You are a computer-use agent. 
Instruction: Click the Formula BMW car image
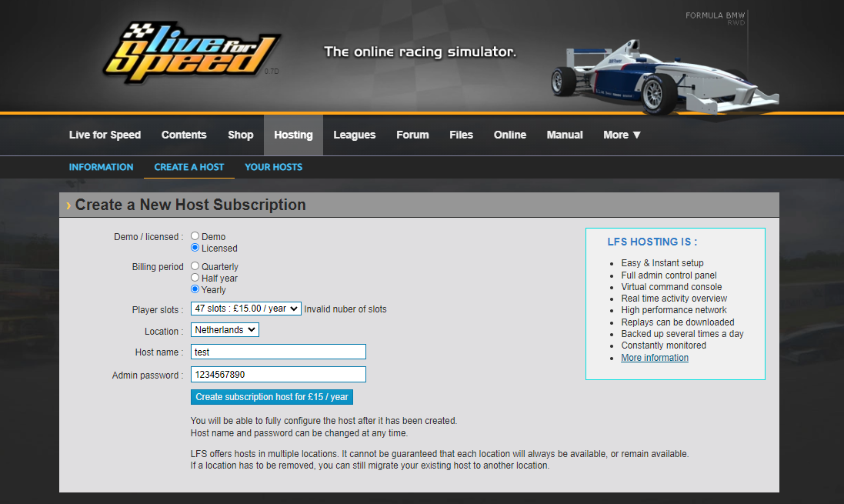point(665,77)
